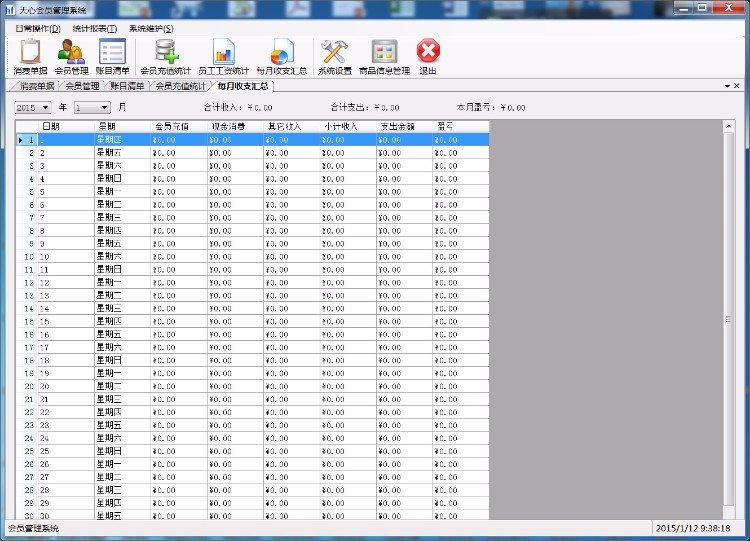Click the scrollbar up arrow

pos(728,126)
